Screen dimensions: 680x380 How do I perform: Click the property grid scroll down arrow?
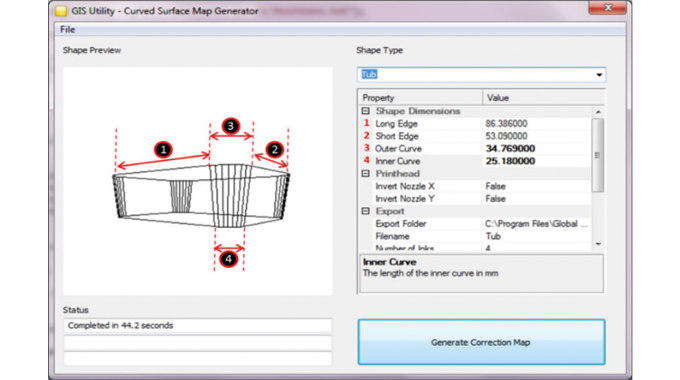598,244
